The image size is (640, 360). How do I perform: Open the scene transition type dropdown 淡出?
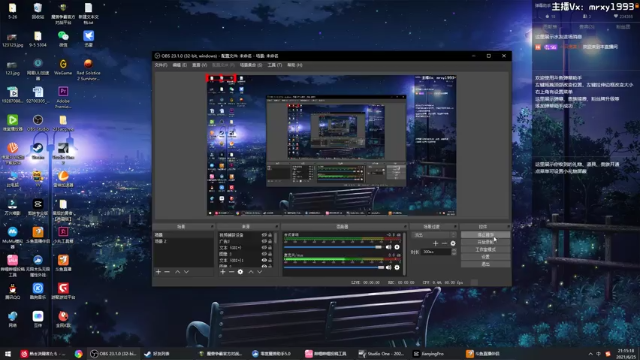click(x=434, y=235)
